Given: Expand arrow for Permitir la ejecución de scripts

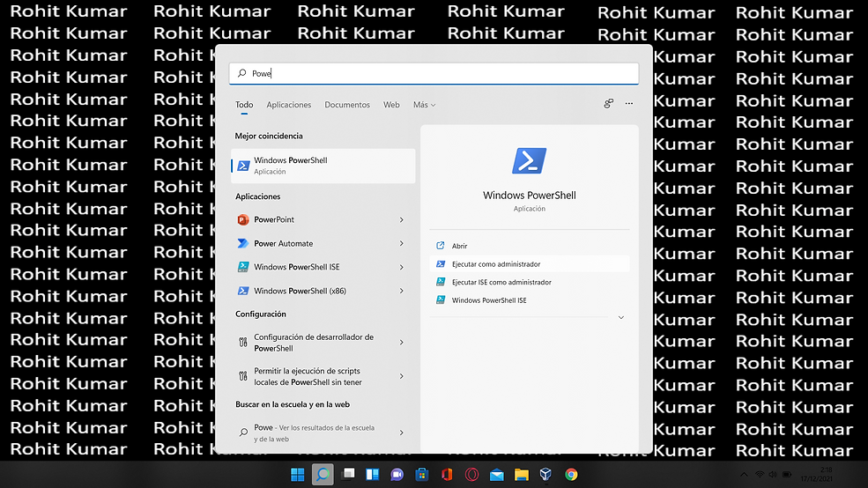Looking at the screenshot, I should click(401, 376).
